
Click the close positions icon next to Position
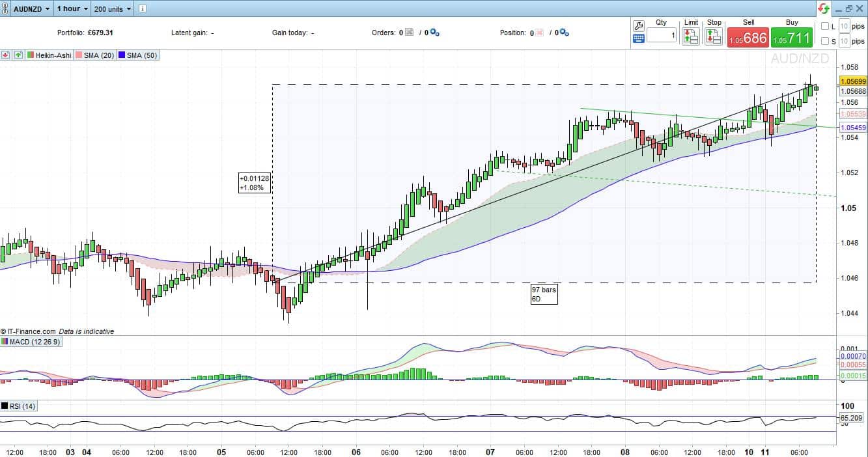(x=540, y=32)
